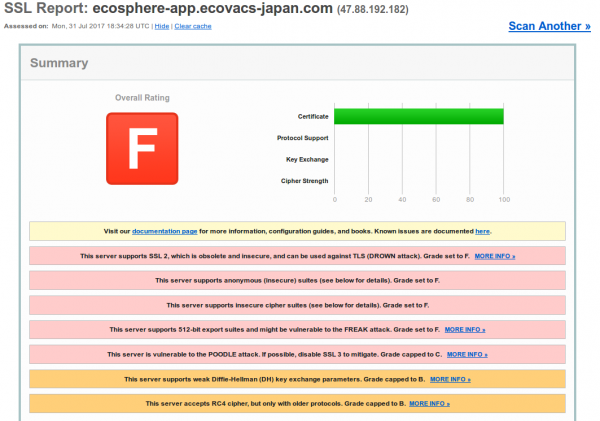Open MORE INFO for FREAK attack warning
This screenshot has width=600, height=421.
(x=465, y=330)
